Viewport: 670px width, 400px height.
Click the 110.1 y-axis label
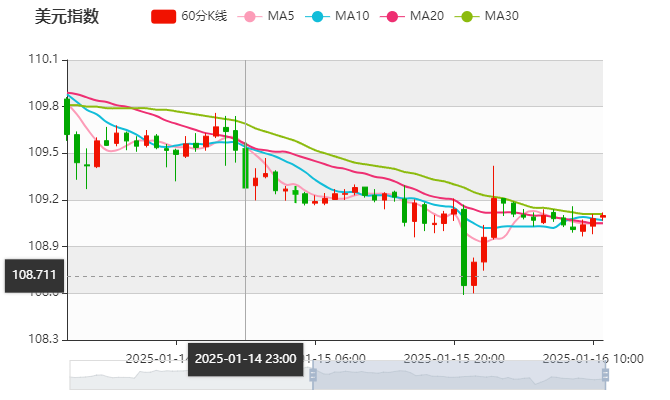42,60
